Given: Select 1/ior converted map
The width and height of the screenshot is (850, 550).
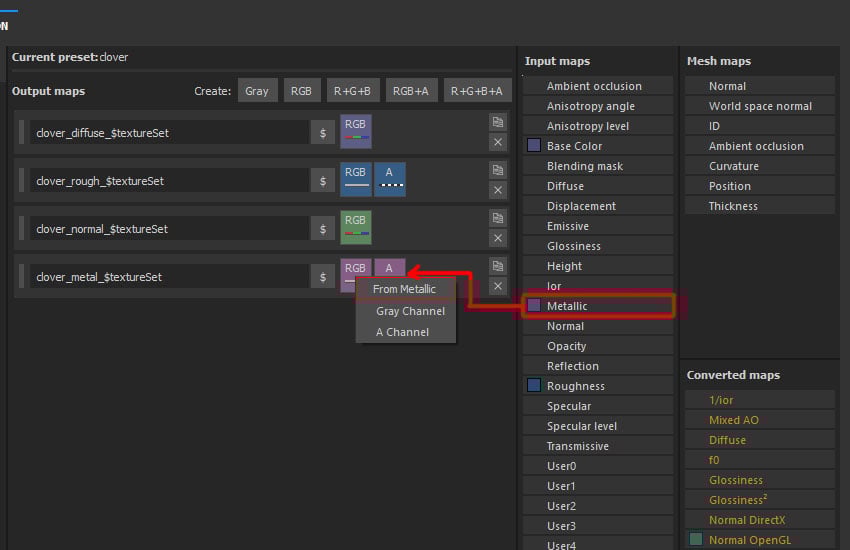Looking at the screenshot, I should click(x=759, y=400).
